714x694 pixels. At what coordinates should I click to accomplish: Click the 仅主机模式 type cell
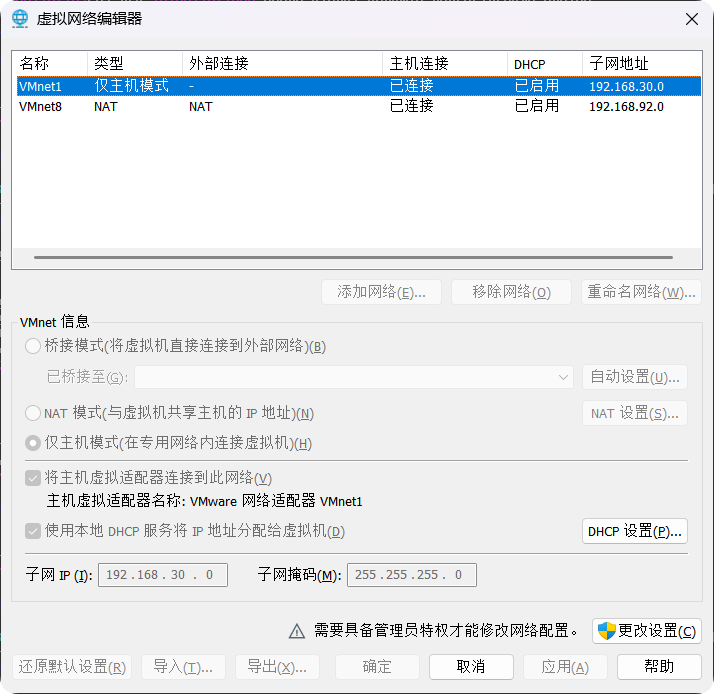[132, 86]
